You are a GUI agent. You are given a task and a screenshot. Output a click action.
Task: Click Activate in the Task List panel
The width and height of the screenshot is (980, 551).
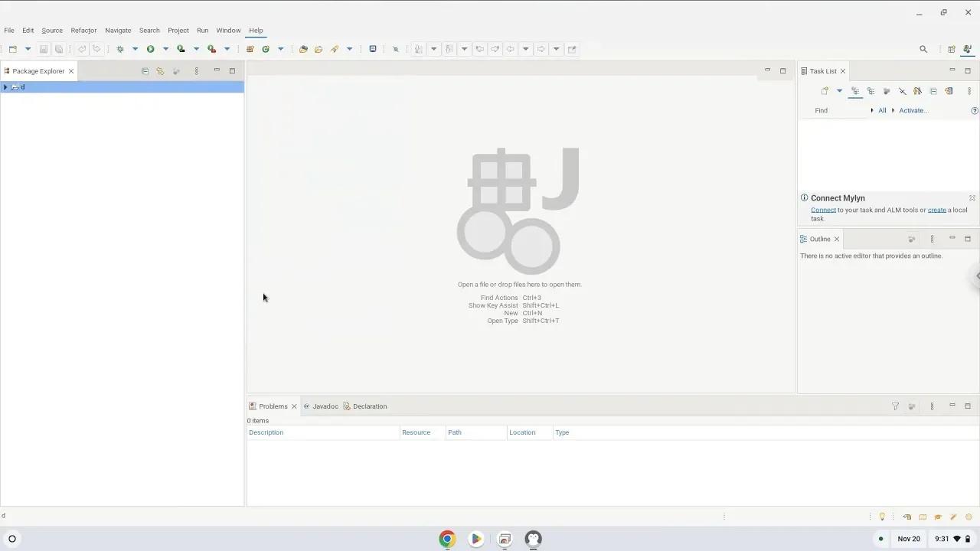pyautogui.click(x=913, y=110)
